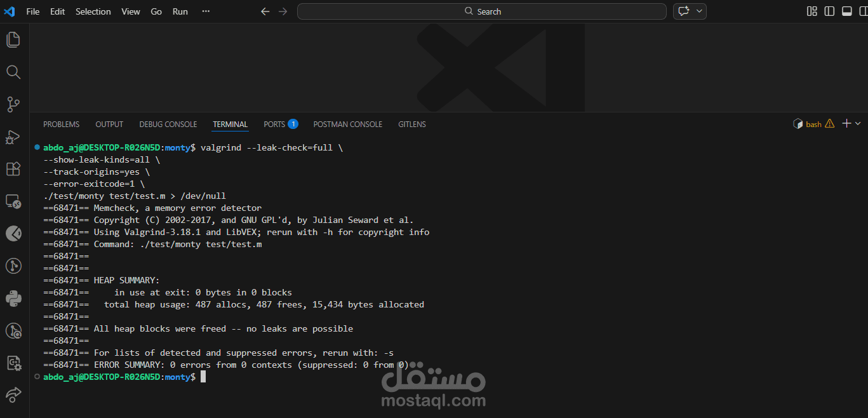Open the File menu
This screenshot has width=868, height=418.
coord(33,11)
